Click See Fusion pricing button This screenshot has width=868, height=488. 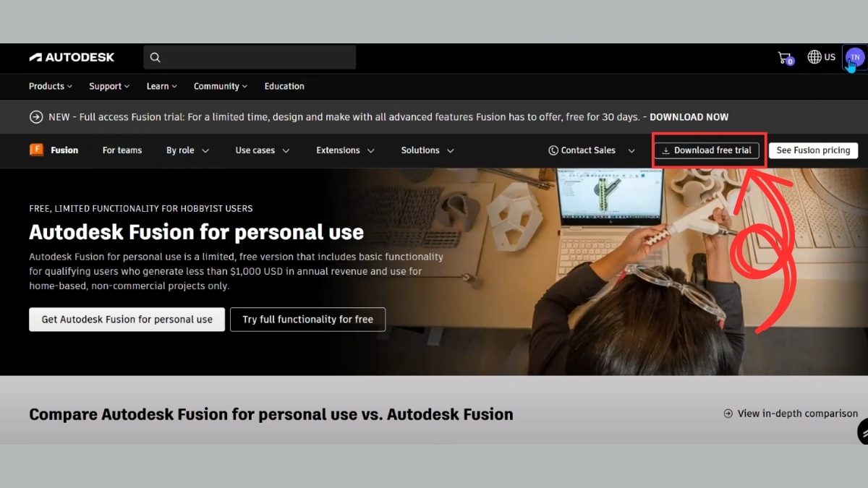813,150
